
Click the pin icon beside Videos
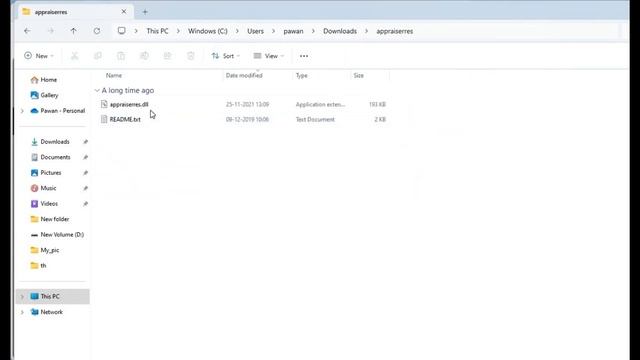coord(85,204)
